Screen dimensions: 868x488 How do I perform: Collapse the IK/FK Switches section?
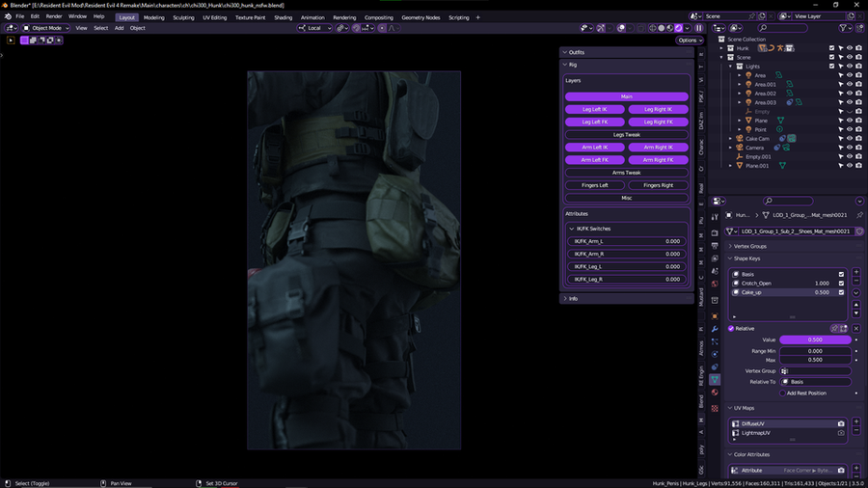(572, 229)
